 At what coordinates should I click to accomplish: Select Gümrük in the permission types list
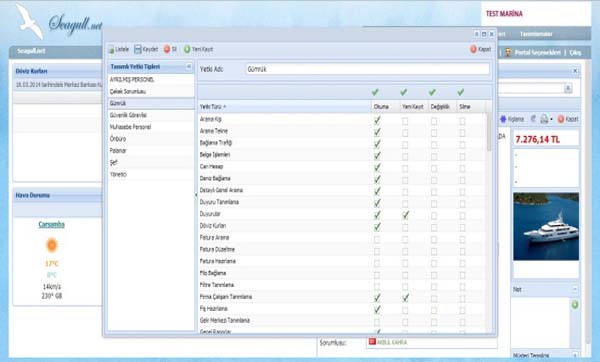click(151, 103)
